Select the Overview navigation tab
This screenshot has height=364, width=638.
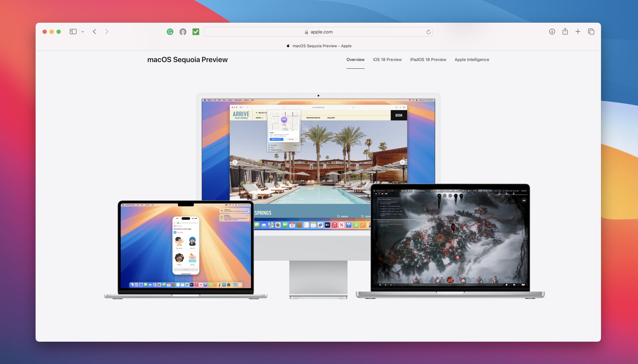pyautogui.click(x=355, y=59)
